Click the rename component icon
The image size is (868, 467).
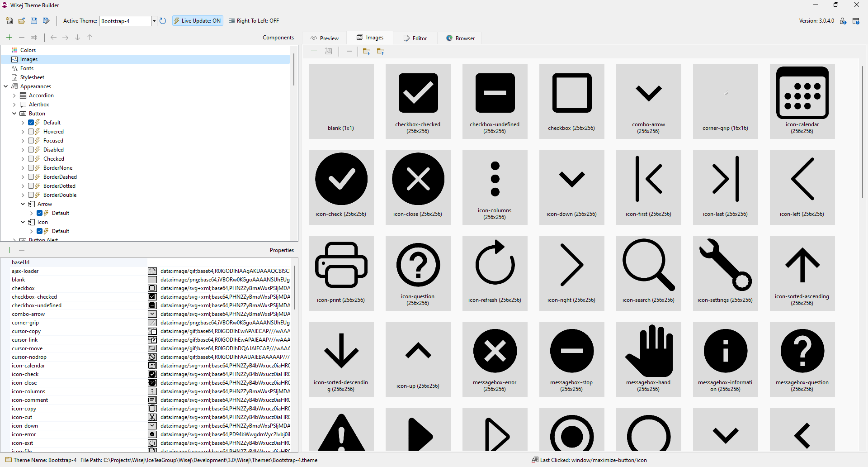coord(34,38)
